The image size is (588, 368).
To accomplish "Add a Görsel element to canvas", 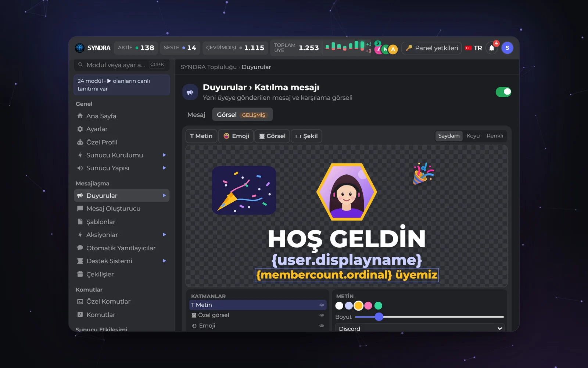I will (272, 136).
